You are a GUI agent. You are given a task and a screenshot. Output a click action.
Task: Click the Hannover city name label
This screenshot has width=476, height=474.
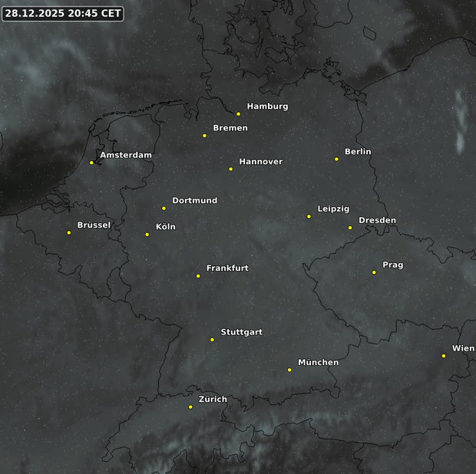pyautogui.click(x=260, y=162)
